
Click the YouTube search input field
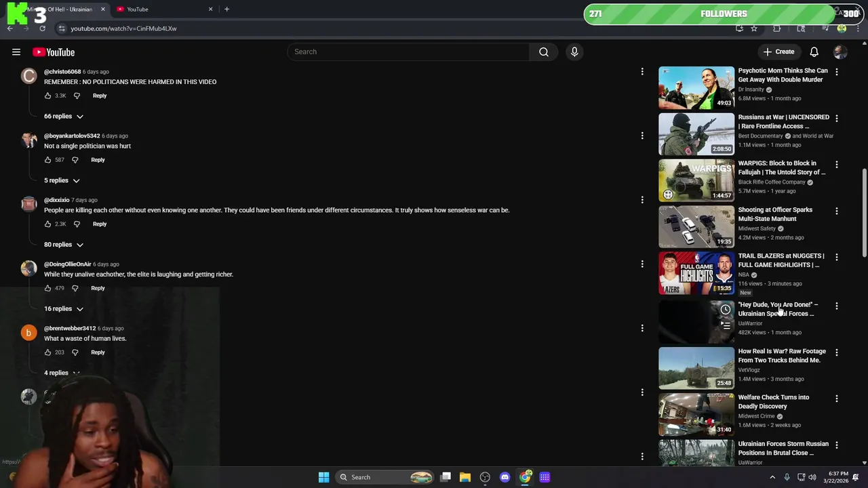pos(408,52)
